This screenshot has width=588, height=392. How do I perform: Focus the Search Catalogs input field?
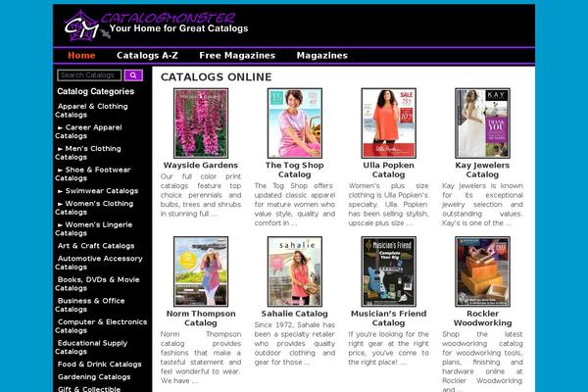point(89,75)
